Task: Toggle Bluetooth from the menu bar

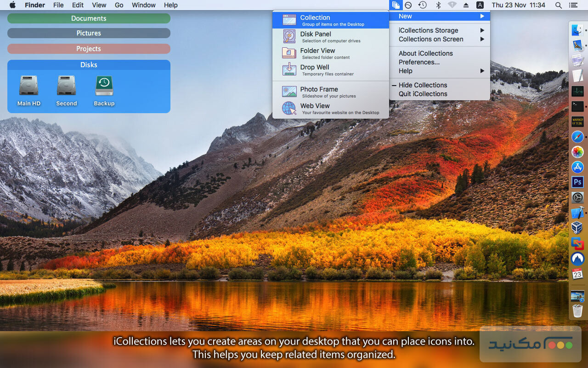Action: [x=438, y=5]
